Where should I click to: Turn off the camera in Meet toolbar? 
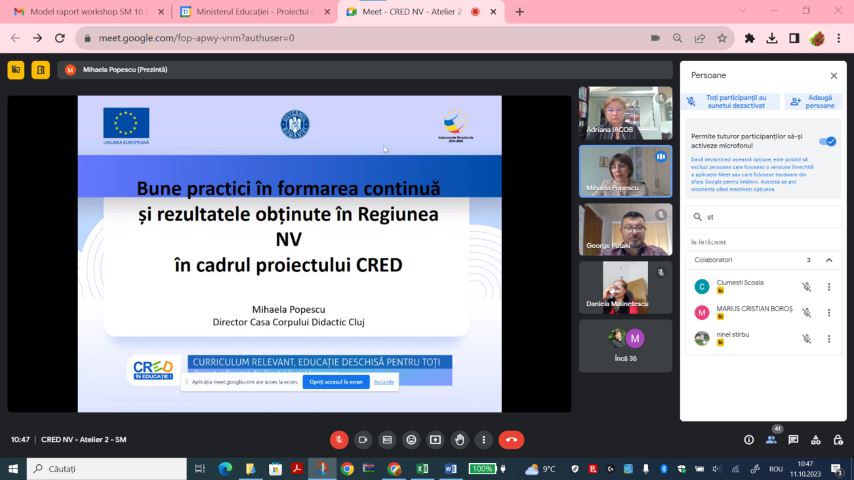[363, 440]
